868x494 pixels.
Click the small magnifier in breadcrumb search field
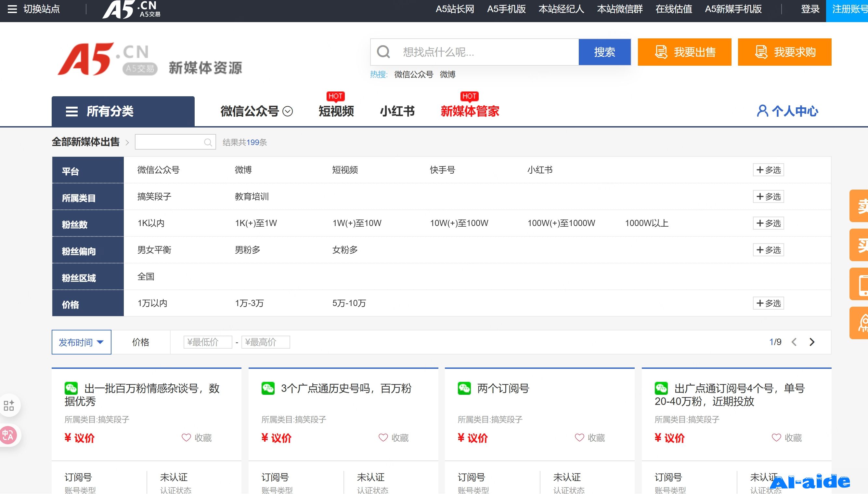pos(208,142)
